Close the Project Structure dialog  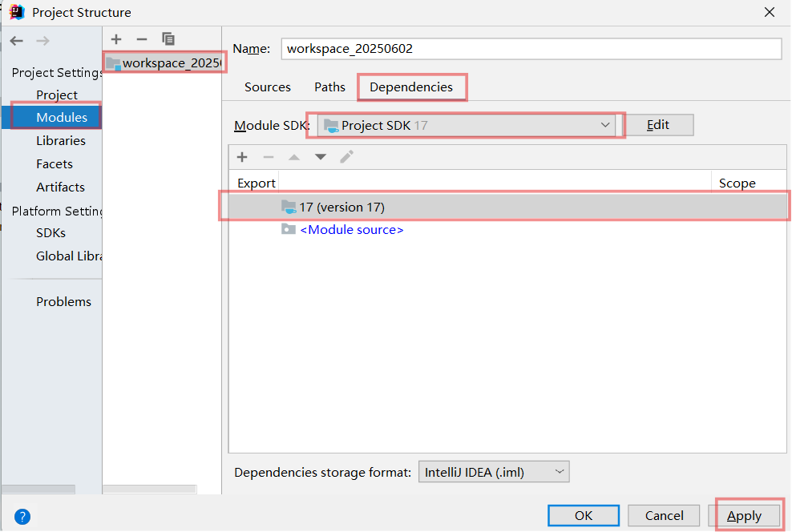pos(770,12)
